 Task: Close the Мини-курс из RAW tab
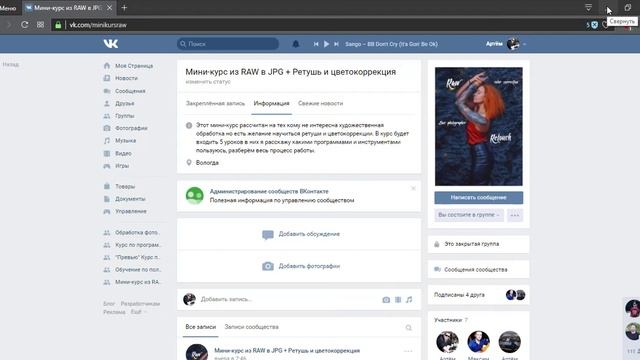[109, 7]
